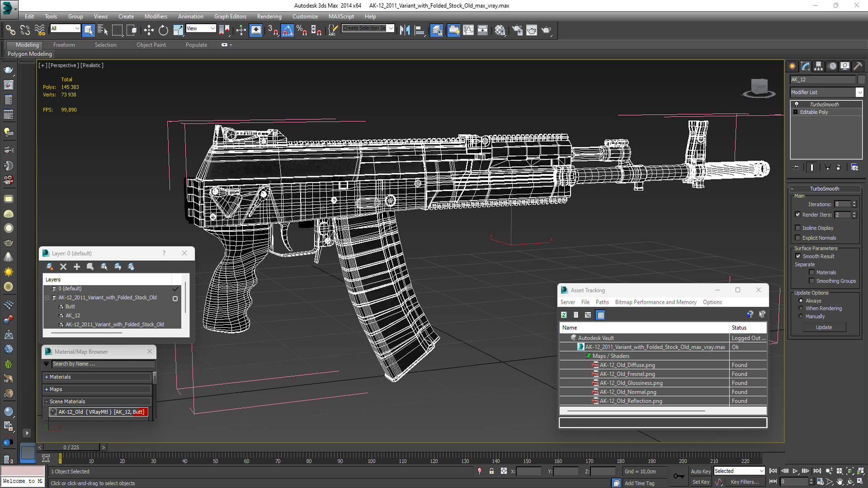
Task: Open the Curve Editor from toolbar
Action: [468, 30]
